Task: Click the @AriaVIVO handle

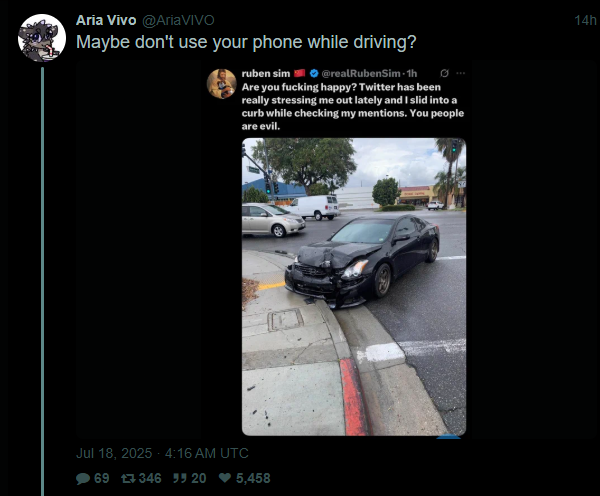Action: pos(178,20)
